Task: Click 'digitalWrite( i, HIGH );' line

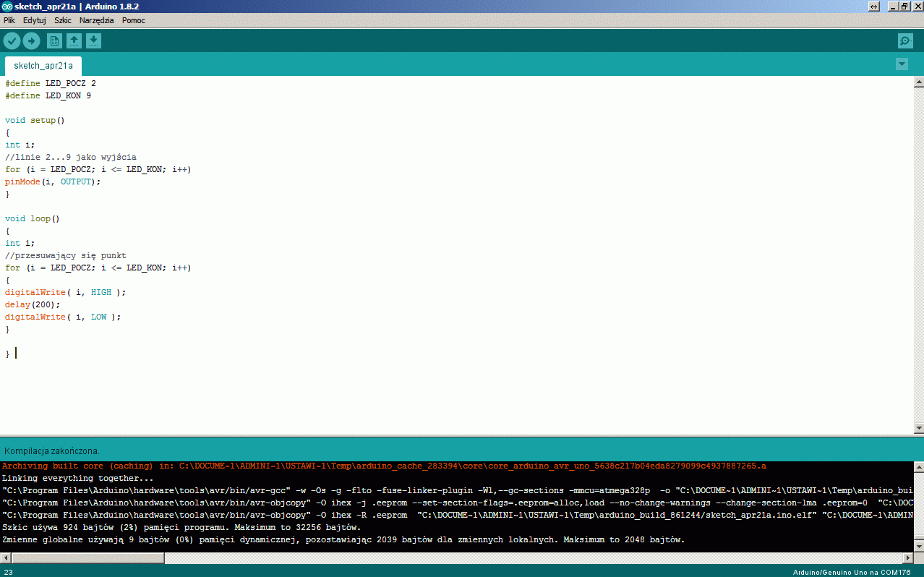Action: (x=66, y=292)
